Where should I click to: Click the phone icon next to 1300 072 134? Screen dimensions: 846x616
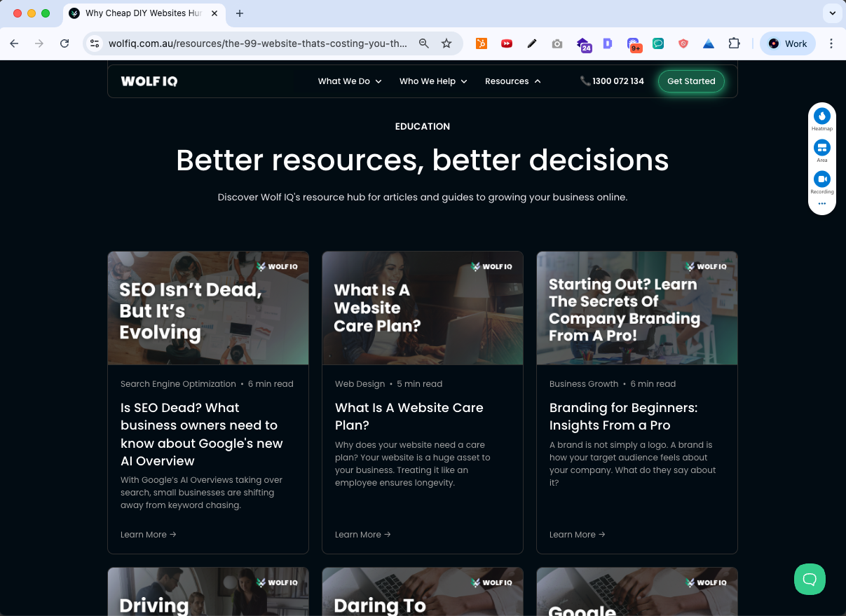(585, 81)
